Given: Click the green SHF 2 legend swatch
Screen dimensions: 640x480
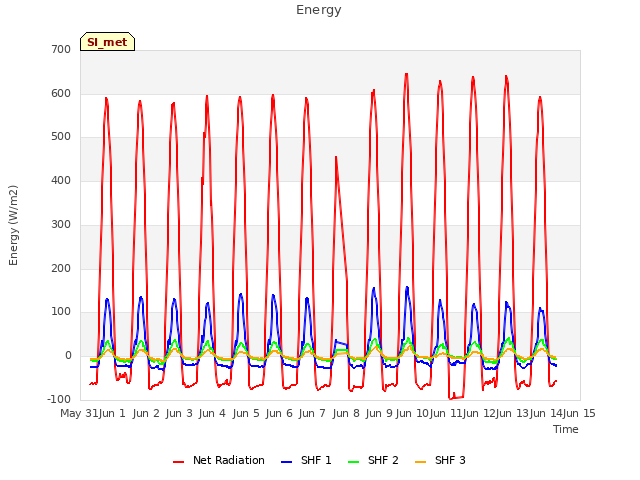Looking at the screenshot, I should [x=353, y=461].
